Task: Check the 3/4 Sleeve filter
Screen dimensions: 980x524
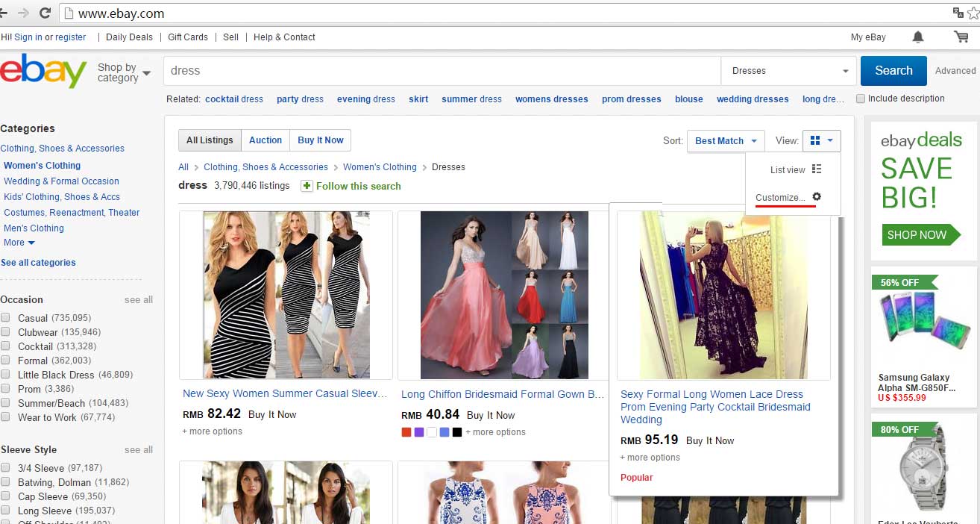Action: 5,468
